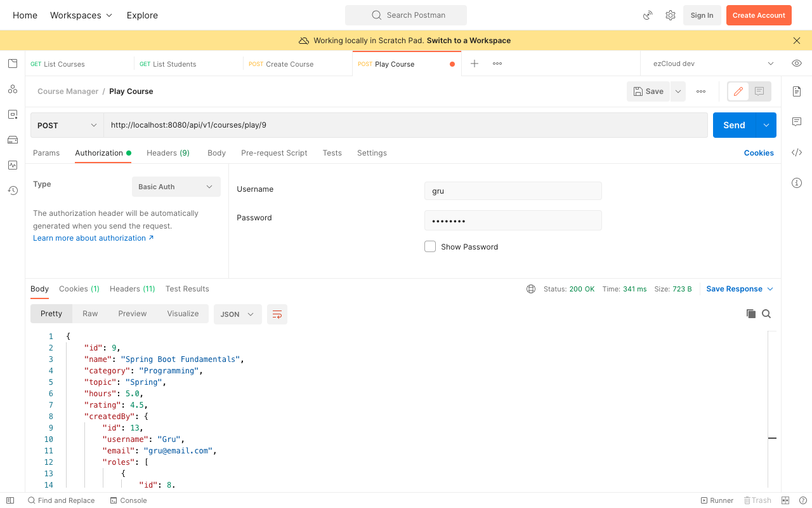Click the Save button
Viewport: 812px width, 508px height.
pyautogui.click(x=648, y=91)
